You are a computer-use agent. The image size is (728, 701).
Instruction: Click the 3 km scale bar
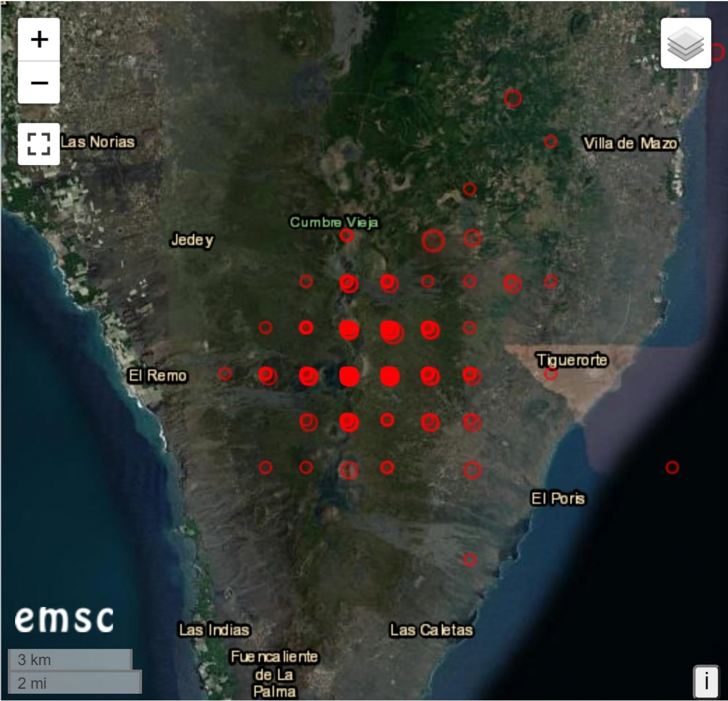(x=70, y=660)
